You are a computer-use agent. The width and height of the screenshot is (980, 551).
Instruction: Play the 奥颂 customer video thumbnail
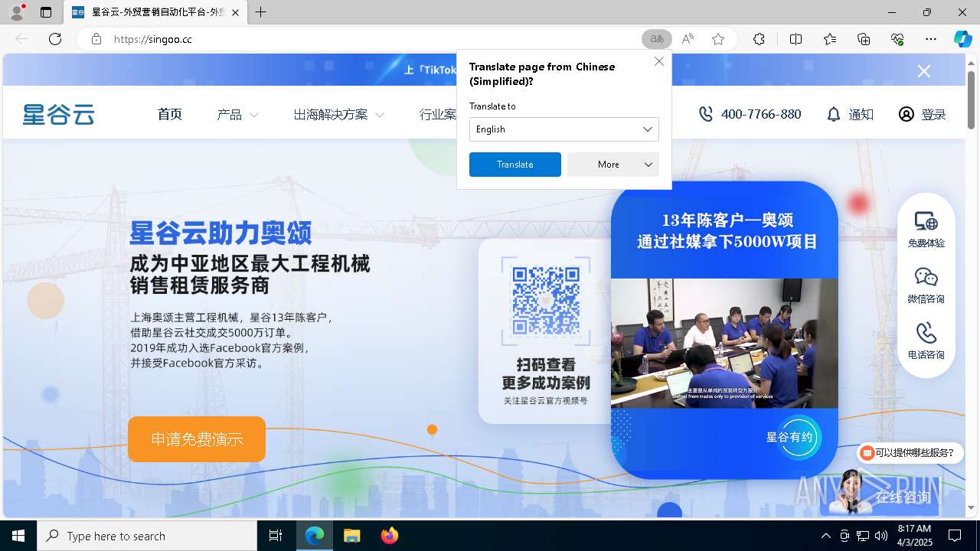(724, 343)
